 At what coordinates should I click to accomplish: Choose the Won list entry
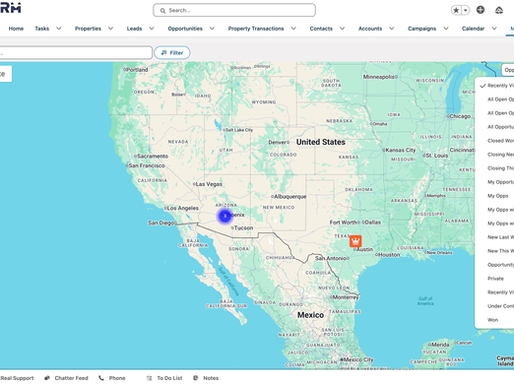(x=495, y=320)
